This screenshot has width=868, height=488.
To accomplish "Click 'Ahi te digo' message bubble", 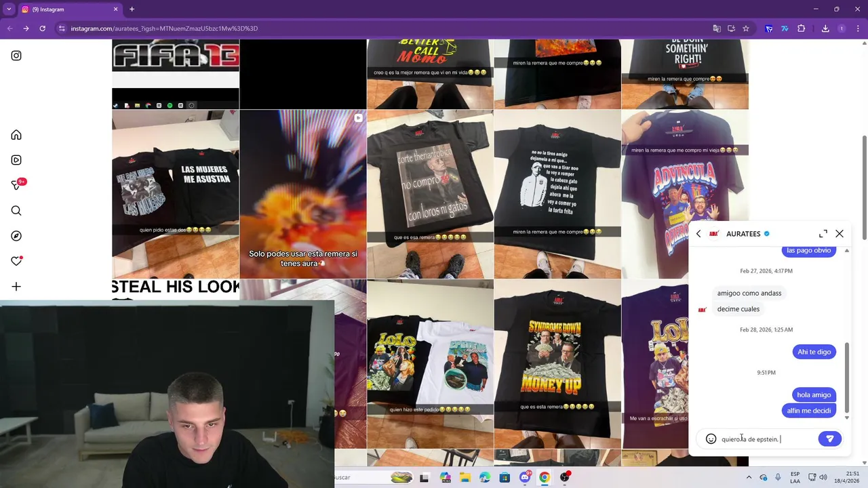I will [814, 352].
